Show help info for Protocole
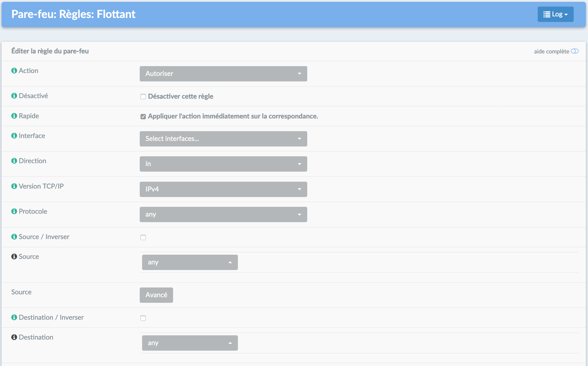The width and height of the screenshot is (588, 366). pyautogui.click(x=14, y=211)
